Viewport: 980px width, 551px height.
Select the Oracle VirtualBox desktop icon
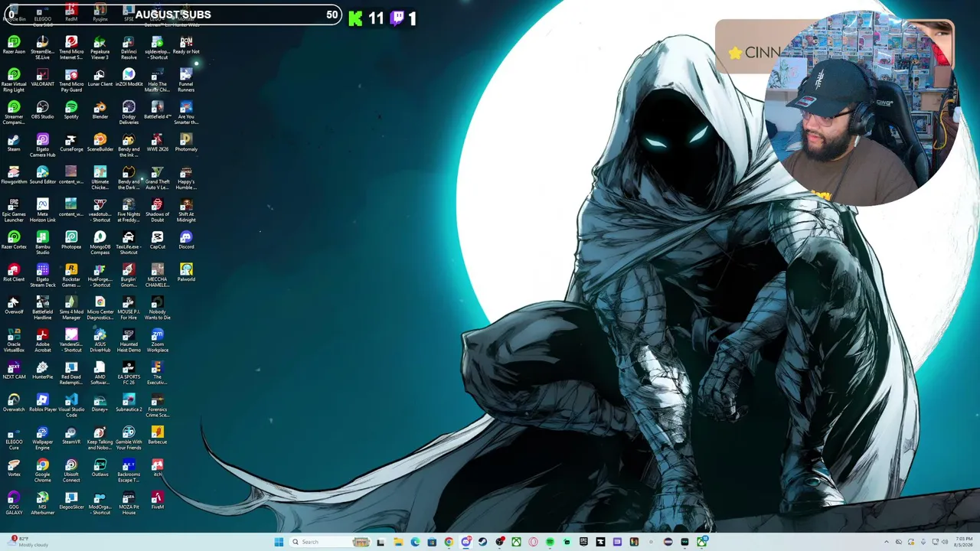pyautogui.click(x=14, y=341)
